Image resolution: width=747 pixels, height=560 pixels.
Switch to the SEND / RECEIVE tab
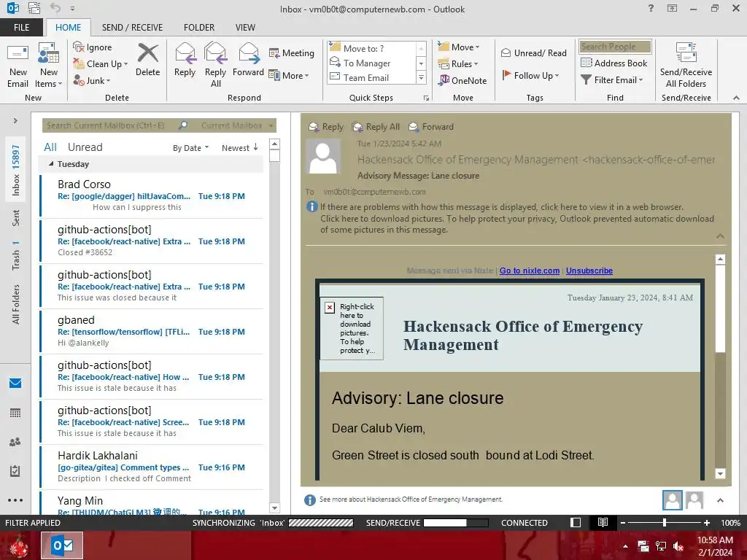132,28
